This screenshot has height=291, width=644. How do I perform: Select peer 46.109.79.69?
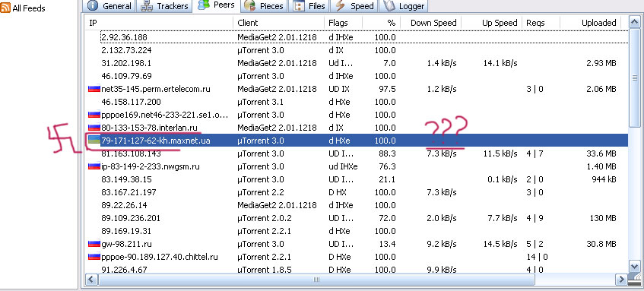tap(126, 76)
